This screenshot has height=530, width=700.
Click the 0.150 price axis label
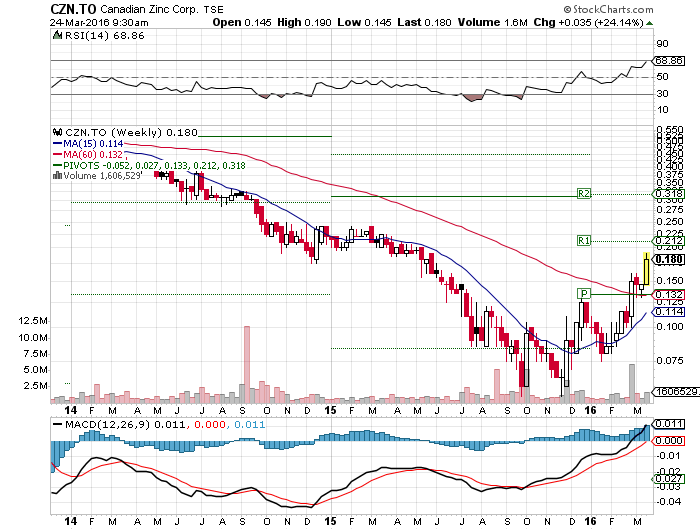click(670, 280)
